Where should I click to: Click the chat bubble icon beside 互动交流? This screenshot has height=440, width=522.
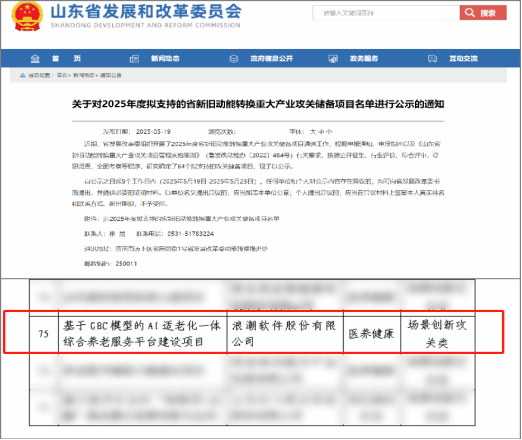(x=432, y=59)
